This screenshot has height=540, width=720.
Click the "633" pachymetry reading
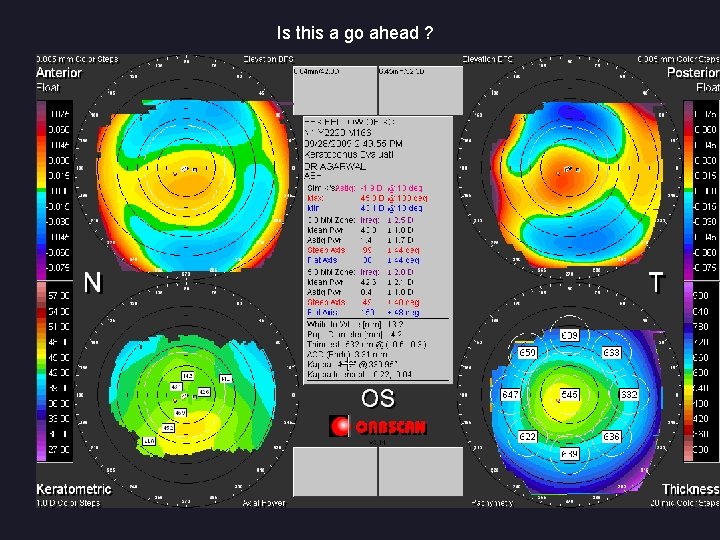(611, 353)
